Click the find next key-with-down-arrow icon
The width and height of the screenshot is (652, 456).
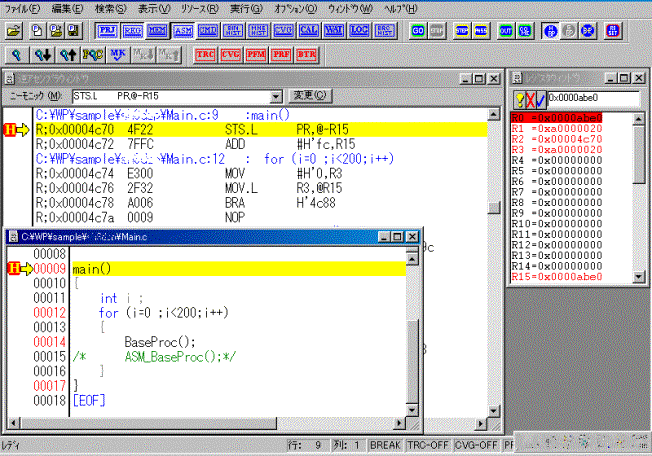[x=42, y=55]
